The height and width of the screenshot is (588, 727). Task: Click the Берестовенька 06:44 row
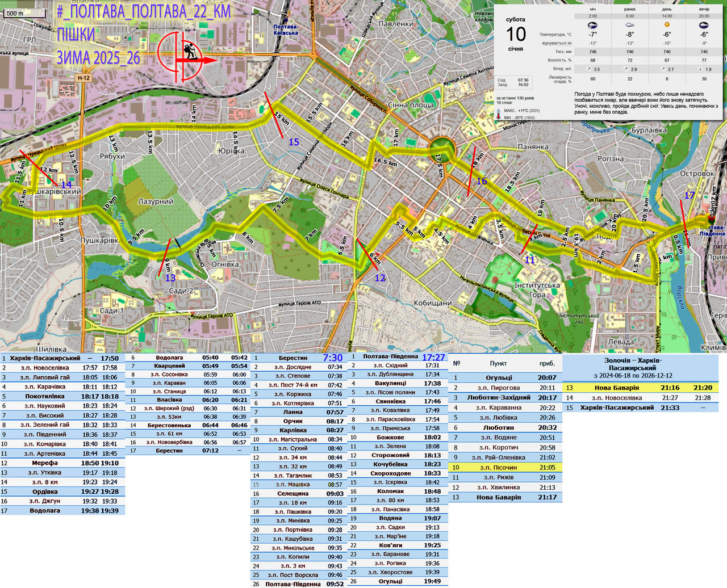[188, 425]
